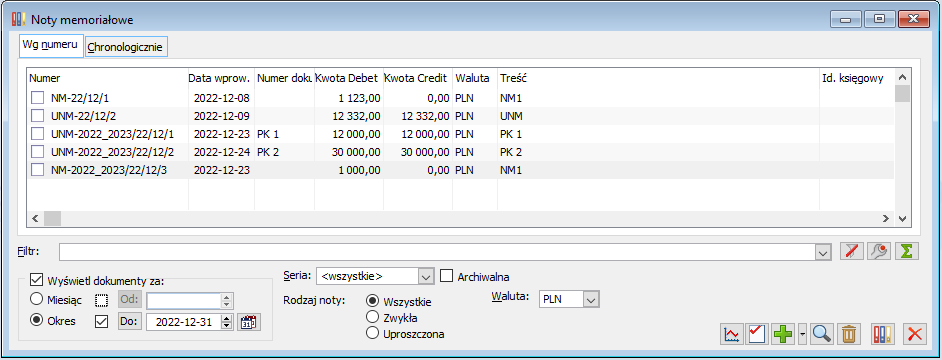
Task: Click the vertical scrollbar up arrow
Action: pyautogui.click(x=902, y=78)
